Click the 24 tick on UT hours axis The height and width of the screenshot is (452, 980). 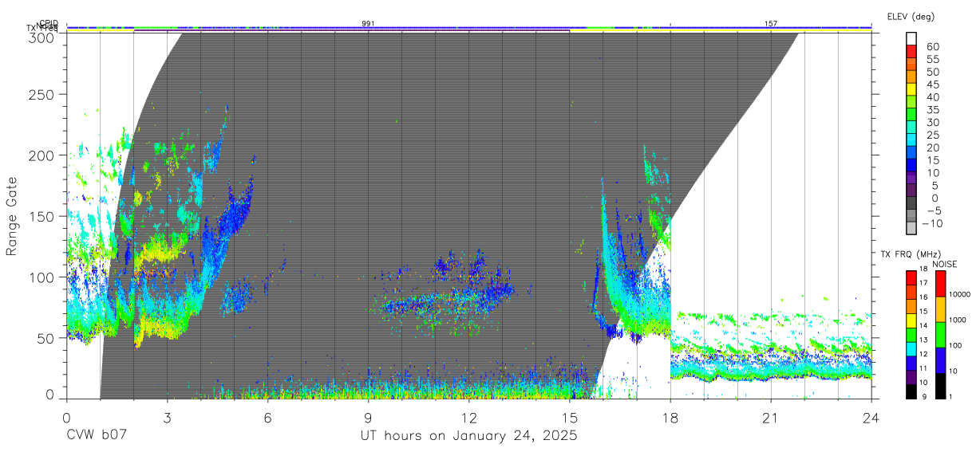click(871, 417)
